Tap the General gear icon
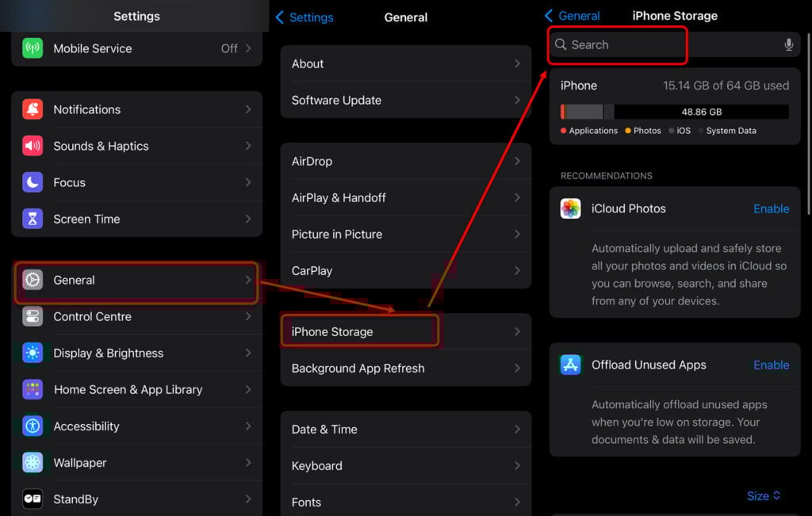Screen dimensions: 812x516 click(x=33, y=280)
